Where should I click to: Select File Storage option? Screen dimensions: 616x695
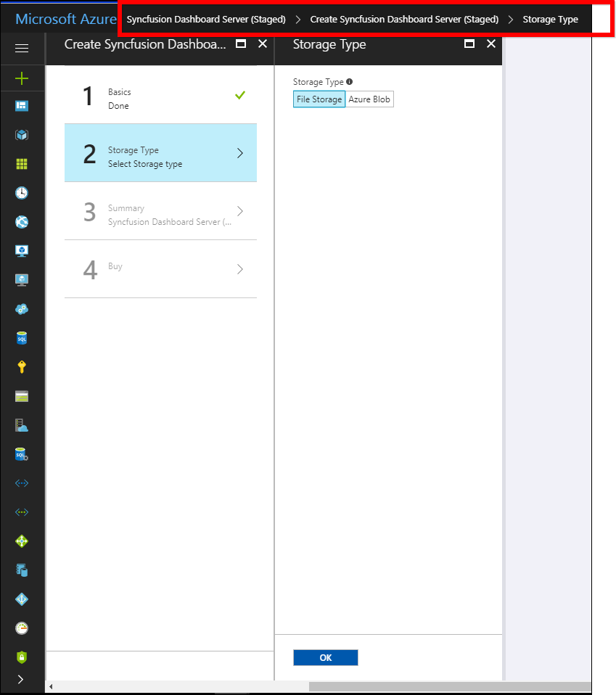[319, 99]
